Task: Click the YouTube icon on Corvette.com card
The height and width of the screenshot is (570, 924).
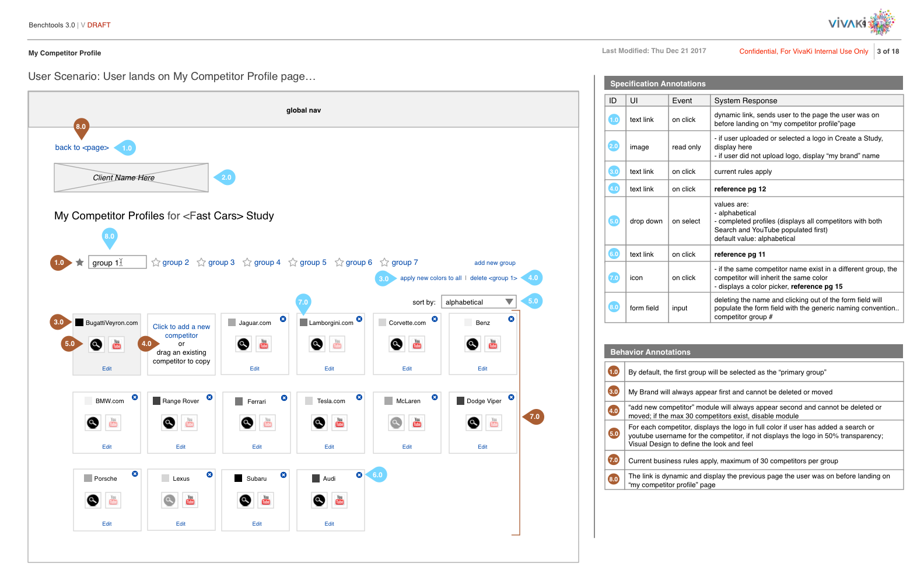Action: [417, 344]
